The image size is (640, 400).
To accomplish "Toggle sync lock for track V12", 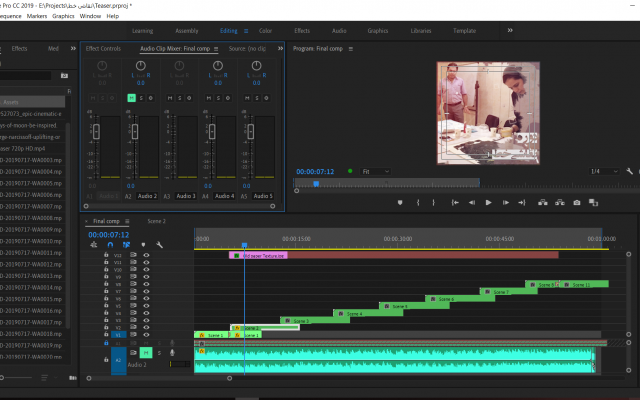I will 133,255.
